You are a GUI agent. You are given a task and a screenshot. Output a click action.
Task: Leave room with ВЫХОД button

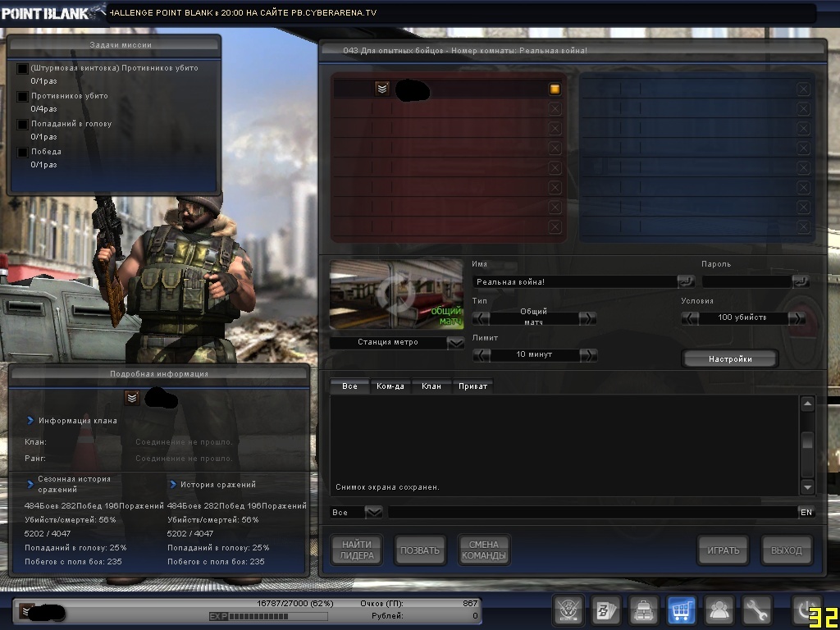(x=787, y=550)
